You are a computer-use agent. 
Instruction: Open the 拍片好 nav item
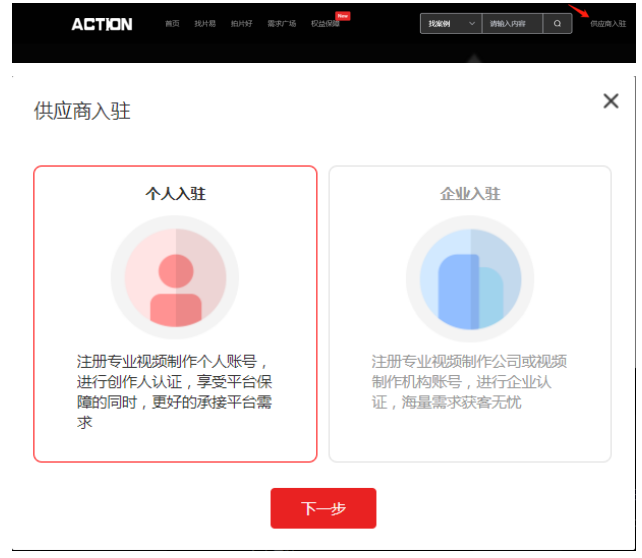(x=241, y=24)
